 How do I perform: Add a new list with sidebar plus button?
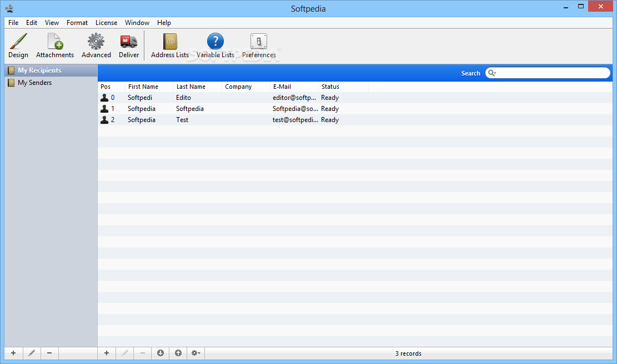pyautogui.click(x=13, y=353)
